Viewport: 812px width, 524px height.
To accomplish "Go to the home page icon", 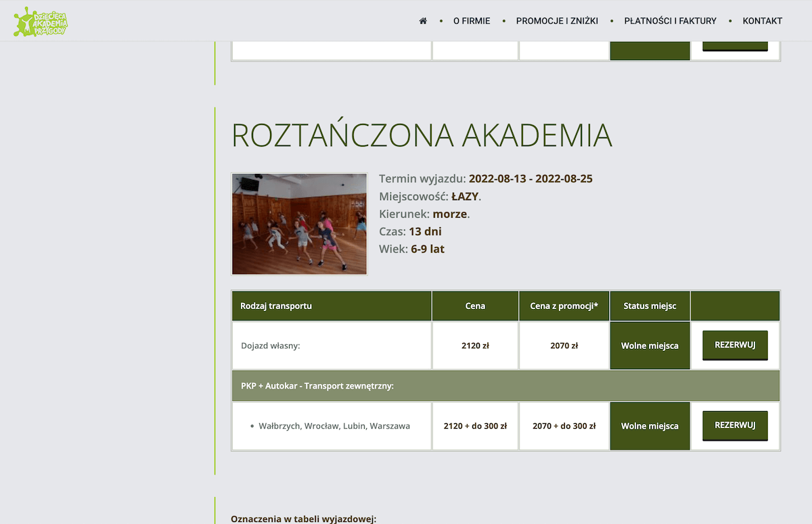I will point(423,21).
